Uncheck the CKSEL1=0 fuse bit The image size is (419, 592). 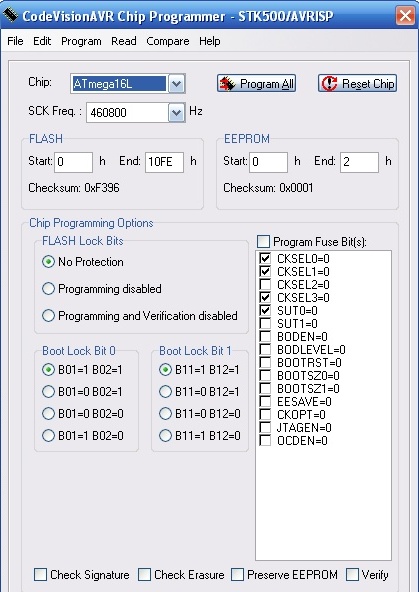coord(265,271)
